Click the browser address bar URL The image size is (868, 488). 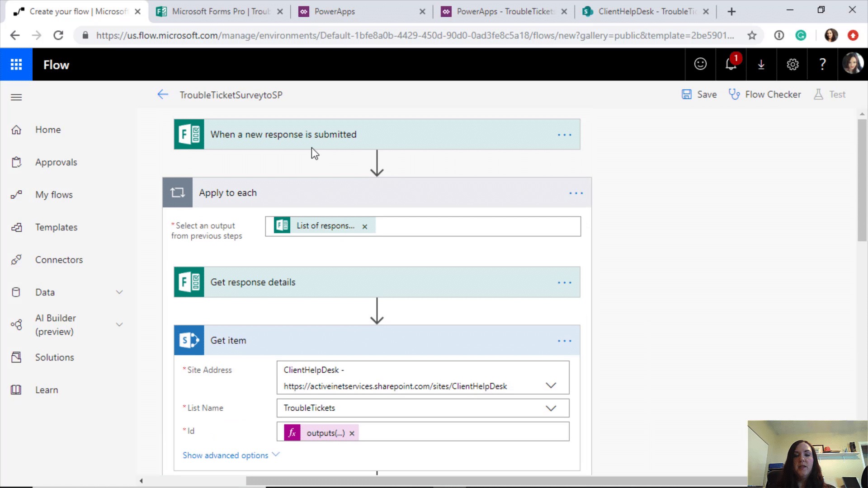pos(415,35)
